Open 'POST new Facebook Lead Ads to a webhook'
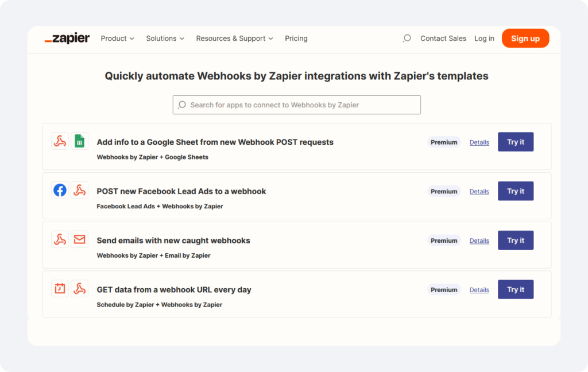Viewport: 588px width, 372px height. point(181,191)
